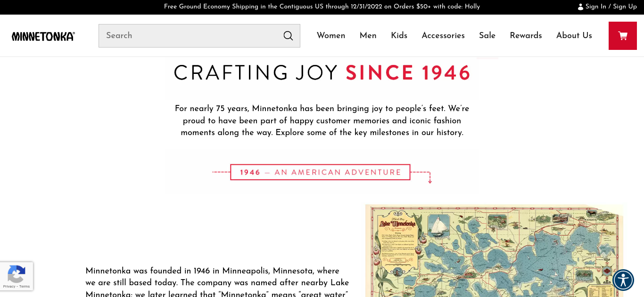Click the Minnetonka logo
Image resolution: width=644 pixels, height=297 pixels.
coord(43,36)
